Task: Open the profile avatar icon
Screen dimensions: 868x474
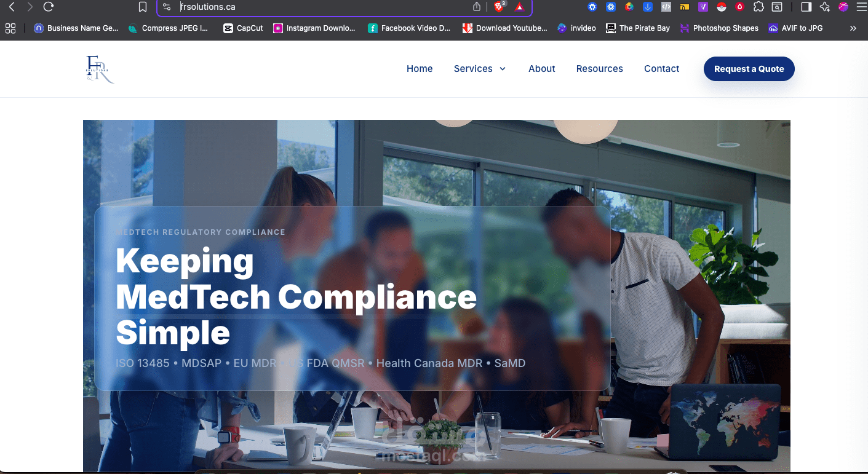Action: click(843, 7)
